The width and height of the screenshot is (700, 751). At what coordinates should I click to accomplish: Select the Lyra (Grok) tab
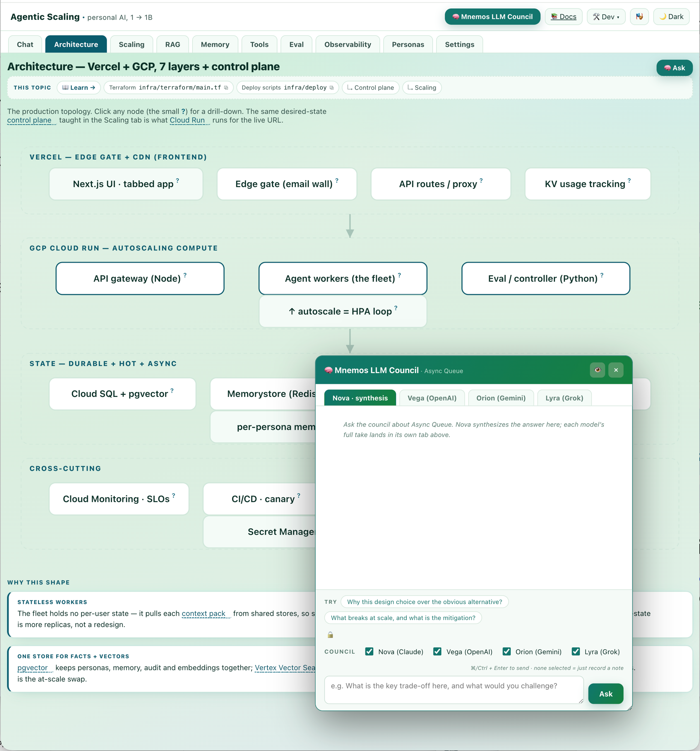click(564, 398)
